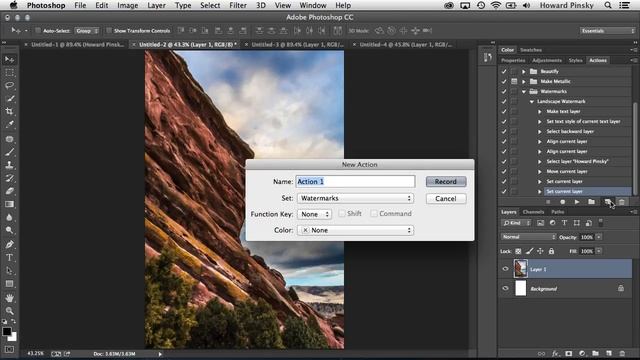Open Time Machine menu bar icon
This screenshot has height=360, width=640.
point(481,5)
